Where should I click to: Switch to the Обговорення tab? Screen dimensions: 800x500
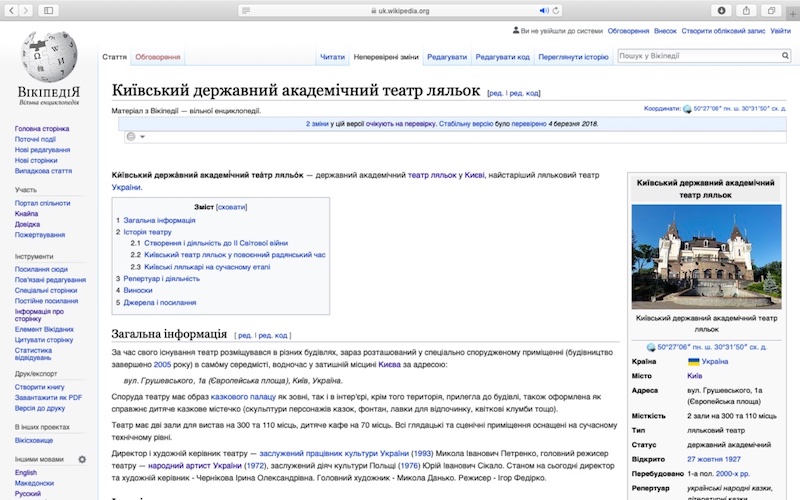pos(158,57)
